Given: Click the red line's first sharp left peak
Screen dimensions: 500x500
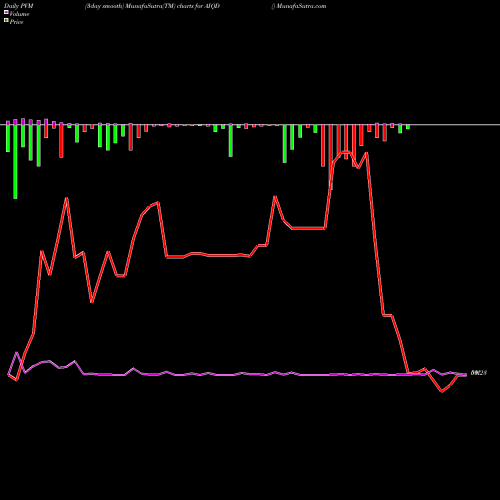Looking at the screenshot, I should (67, 198).
